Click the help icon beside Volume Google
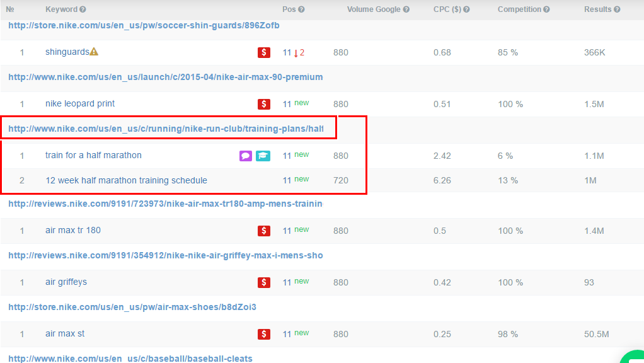This screenshot has height=363, width=644. 406,9
